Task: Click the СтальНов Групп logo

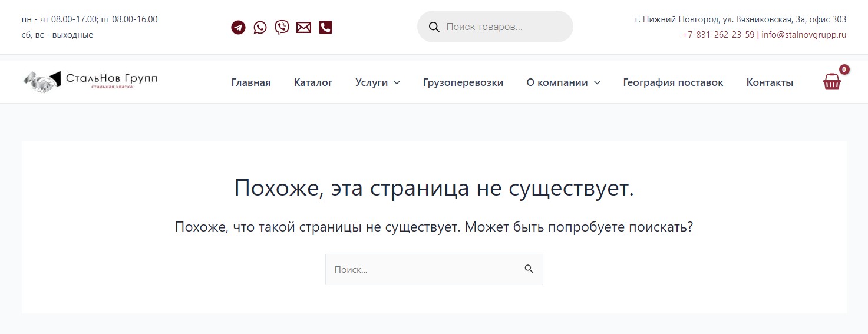Action: [90, 81]
